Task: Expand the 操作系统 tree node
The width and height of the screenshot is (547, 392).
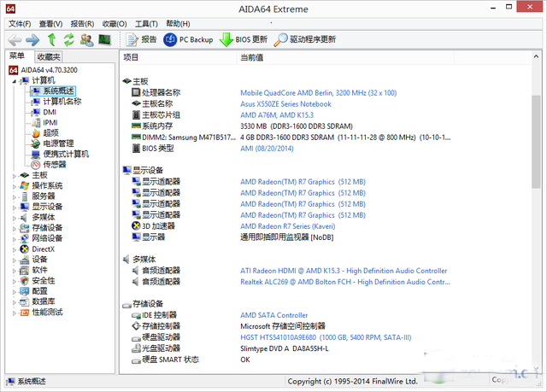Action: point(15,186)
